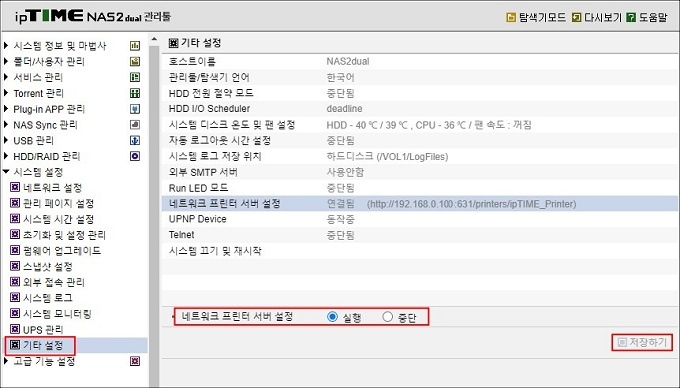The width and height of the screenshot is (680, 388).
Task: Click the 탐색기모드 icon in header
Action: (x=511, y=17)
